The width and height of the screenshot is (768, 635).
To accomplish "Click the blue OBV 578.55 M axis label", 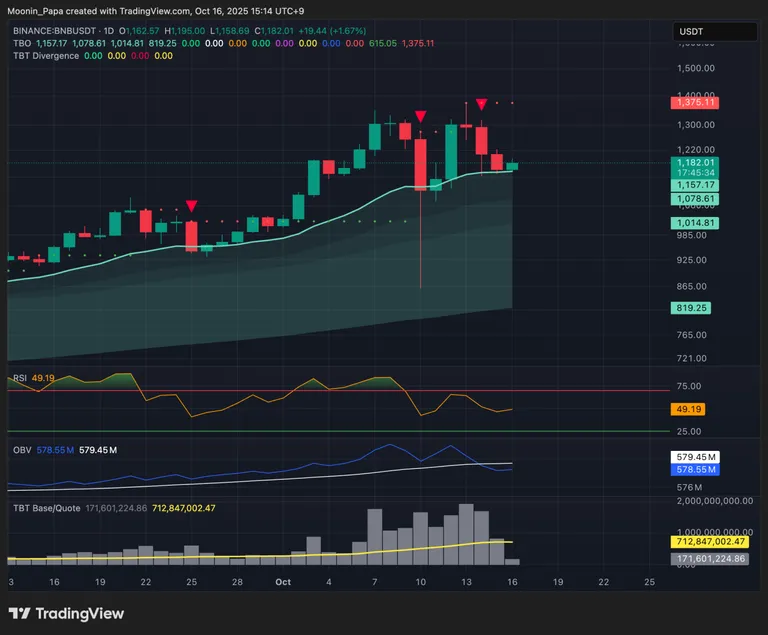I will [x=696, y=468].
